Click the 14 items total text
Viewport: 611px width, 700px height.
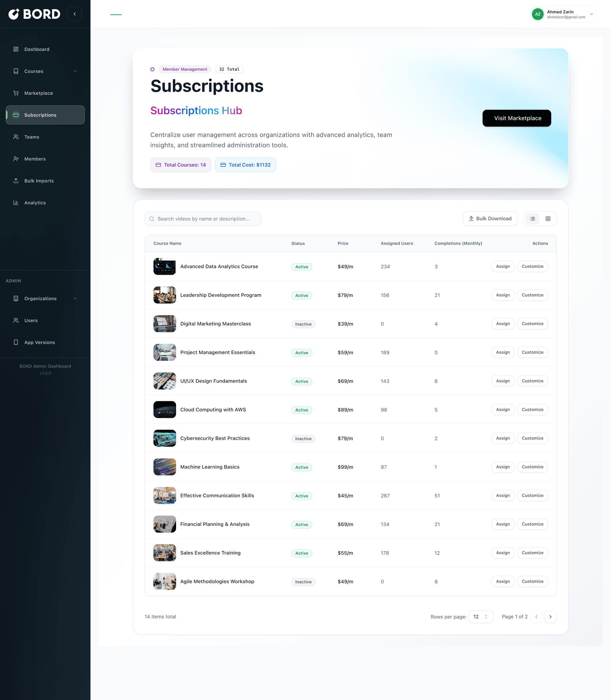(160, 617)
